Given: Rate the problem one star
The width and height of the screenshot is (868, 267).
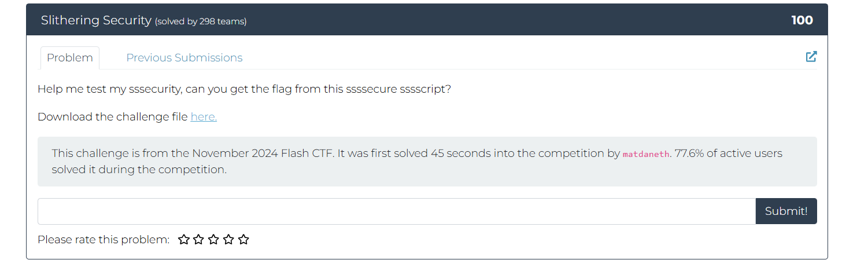Looking at the screenshot, I should click(184, 239).
